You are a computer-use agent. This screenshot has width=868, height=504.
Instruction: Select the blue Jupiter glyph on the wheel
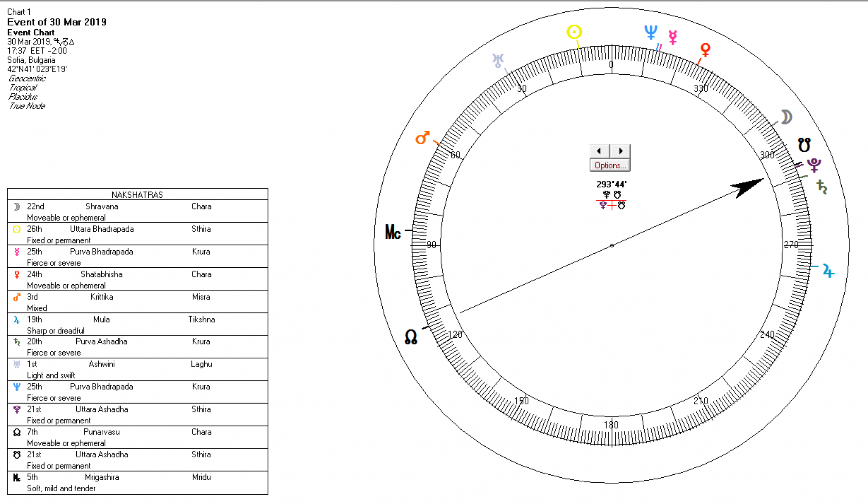coord(828,271)
